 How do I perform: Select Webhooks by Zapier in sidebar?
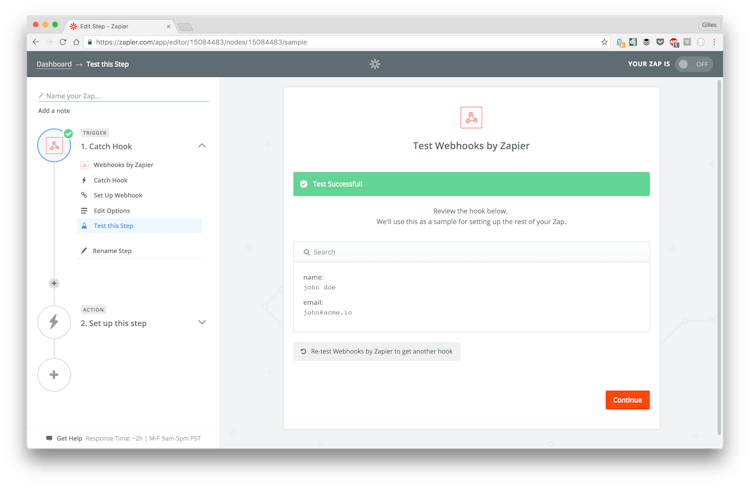(123, 165)
